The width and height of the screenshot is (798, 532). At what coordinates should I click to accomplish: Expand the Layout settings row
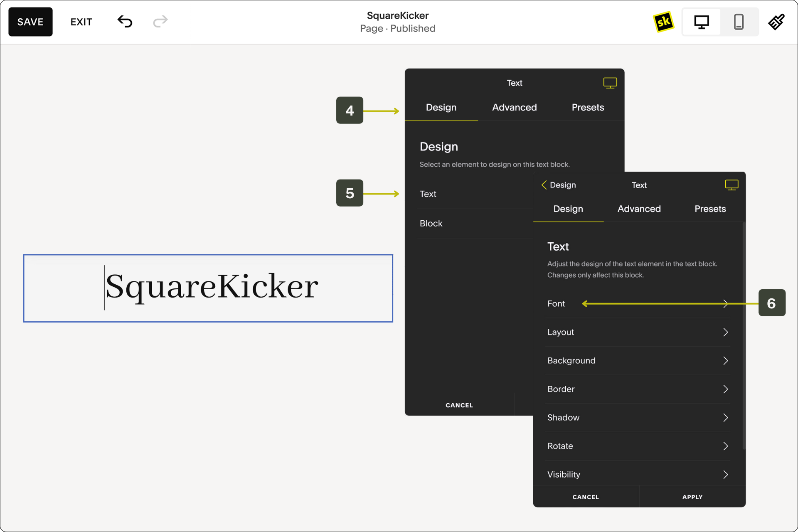(638, 332)
